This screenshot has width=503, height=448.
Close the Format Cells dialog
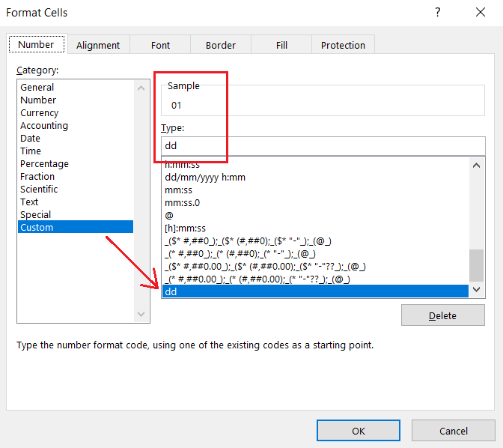480,12
